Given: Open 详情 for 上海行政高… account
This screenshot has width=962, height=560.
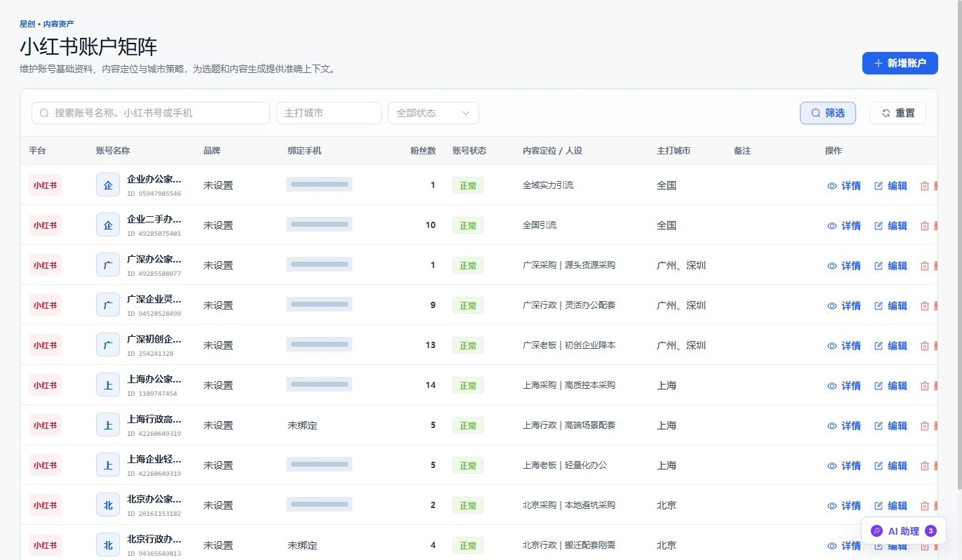Looking at the screenshot, I should (844, 426).
